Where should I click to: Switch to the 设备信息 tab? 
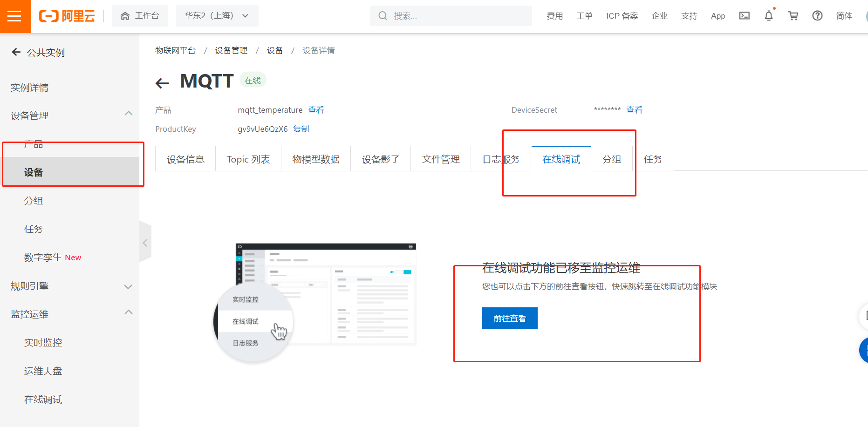point(185,159)
